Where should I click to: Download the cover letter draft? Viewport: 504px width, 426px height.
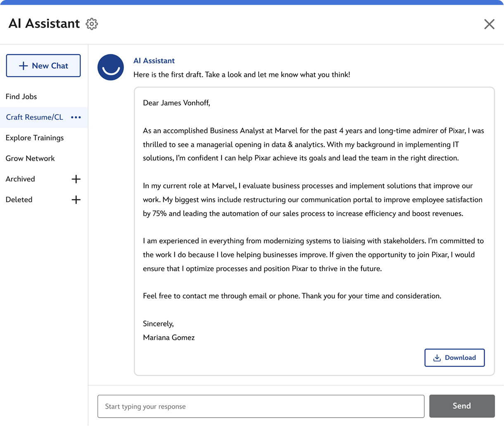point(454,358)
